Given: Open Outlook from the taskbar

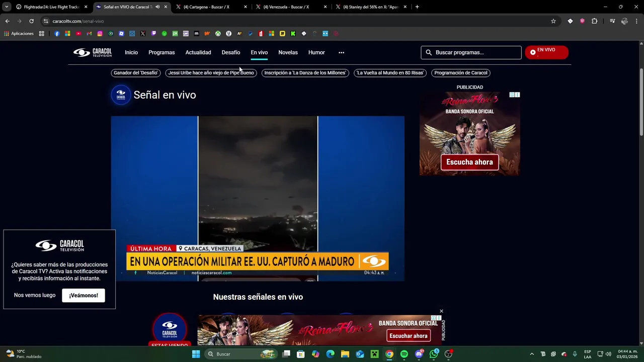Looking at the screenshot, I should (x=360, y=354).
